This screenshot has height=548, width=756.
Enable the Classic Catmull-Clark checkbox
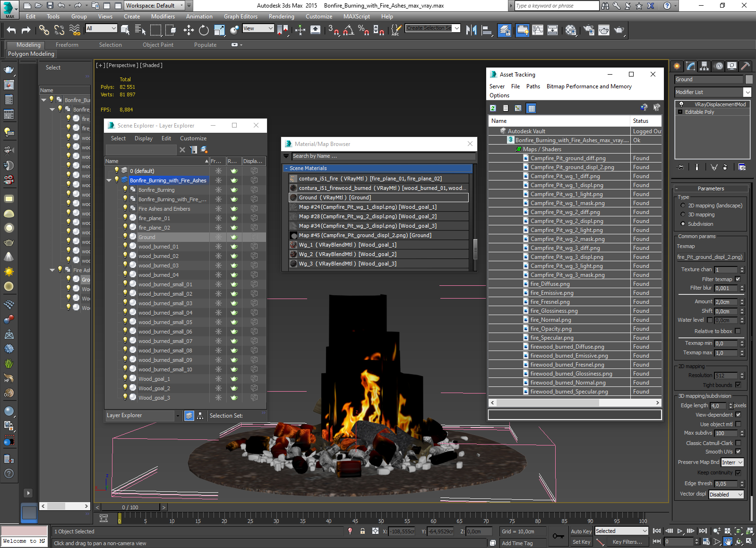pyautogui.click(x=738, y=443)
